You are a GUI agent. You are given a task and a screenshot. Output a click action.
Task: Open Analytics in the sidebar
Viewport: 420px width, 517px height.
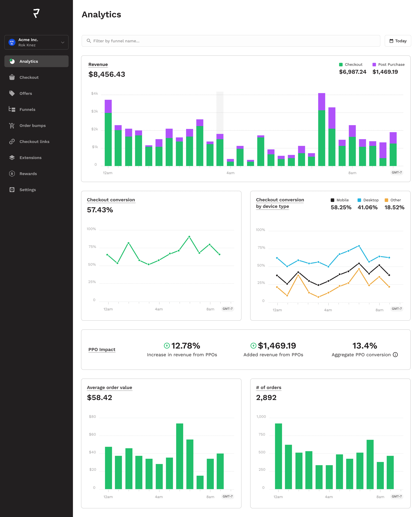pos(36,61)
